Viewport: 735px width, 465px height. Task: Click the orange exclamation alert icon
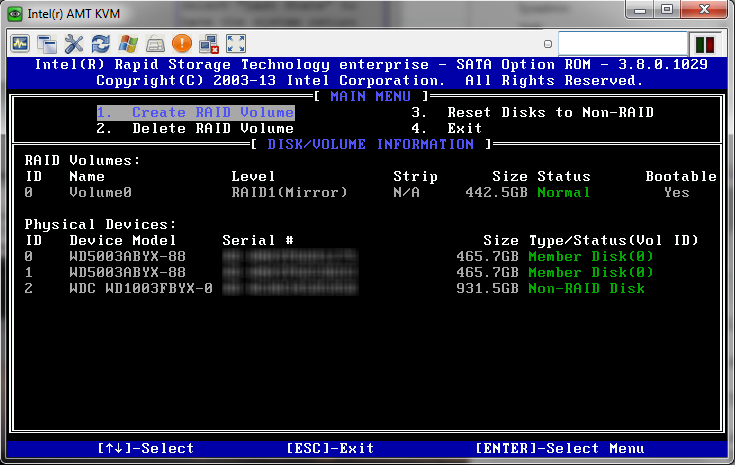182,44
